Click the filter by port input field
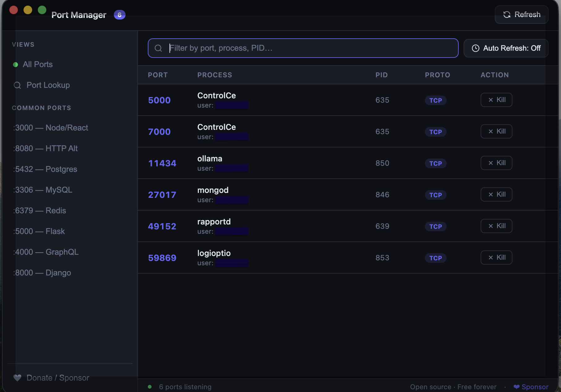This screenshot has height=392, width=561. tap(303, 48)
